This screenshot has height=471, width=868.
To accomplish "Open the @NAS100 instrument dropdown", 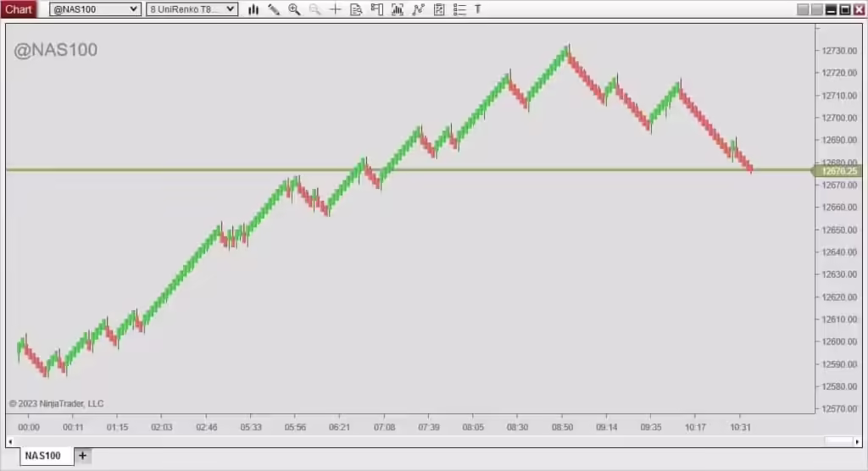I will (94, 9).
